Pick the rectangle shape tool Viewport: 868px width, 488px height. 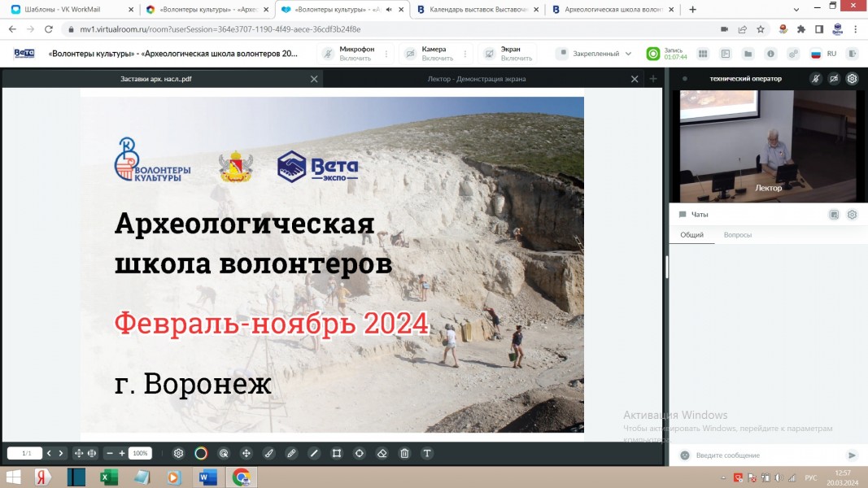pos(336,453)
